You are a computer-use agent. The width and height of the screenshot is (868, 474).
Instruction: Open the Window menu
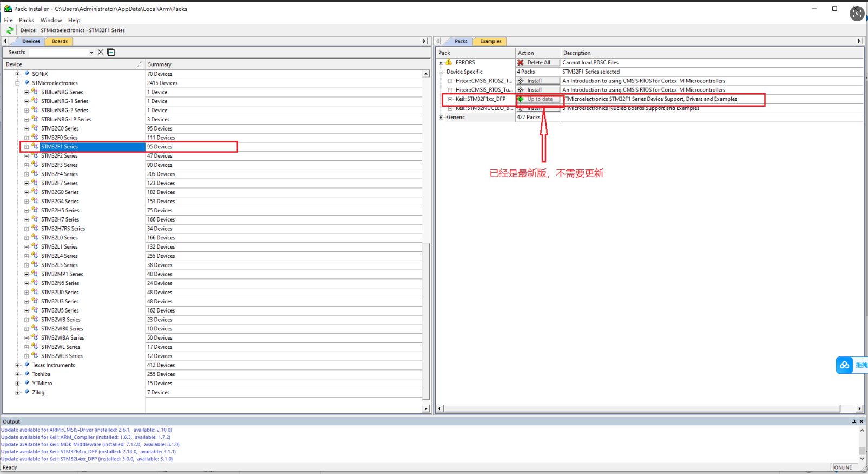[x=51, y=20]
